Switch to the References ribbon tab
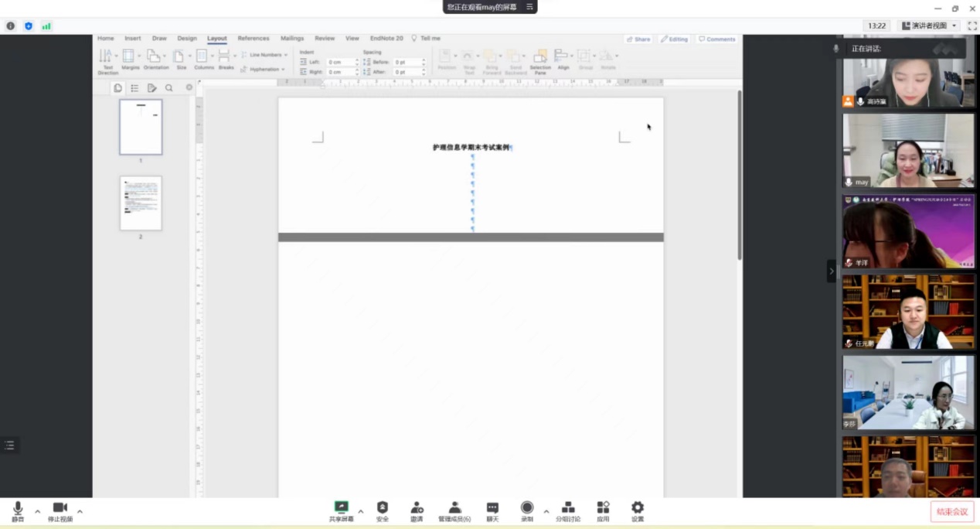 pos(253,38)
